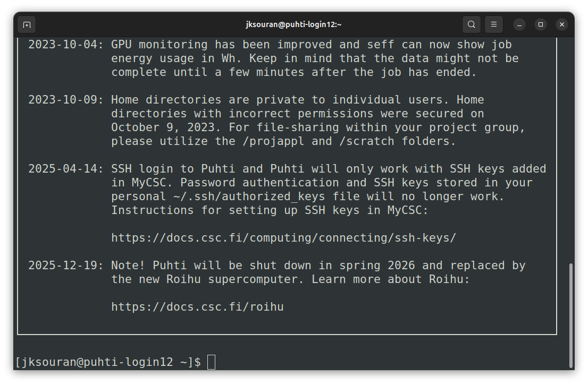The height and width of the screenshot is (385, 588).
Task: Click the [jksouran@puhti-login12 ~]$ prompt text
Action: (x=108, y=362)
